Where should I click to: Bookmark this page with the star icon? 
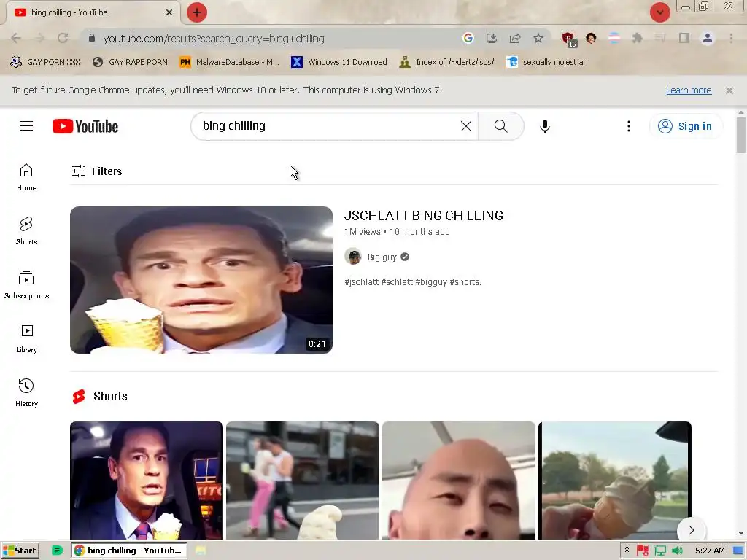pos(538,38)
